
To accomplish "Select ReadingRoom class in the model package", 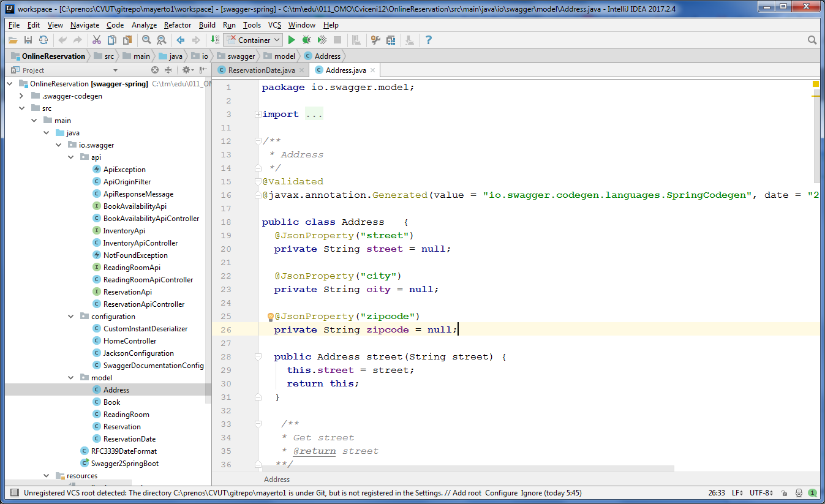I will click(126, 415).
